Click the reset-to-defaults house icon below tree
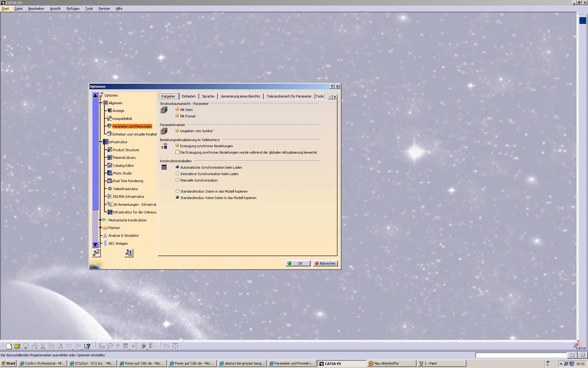This screenshot has height=368, width=588. click(96, 253)
